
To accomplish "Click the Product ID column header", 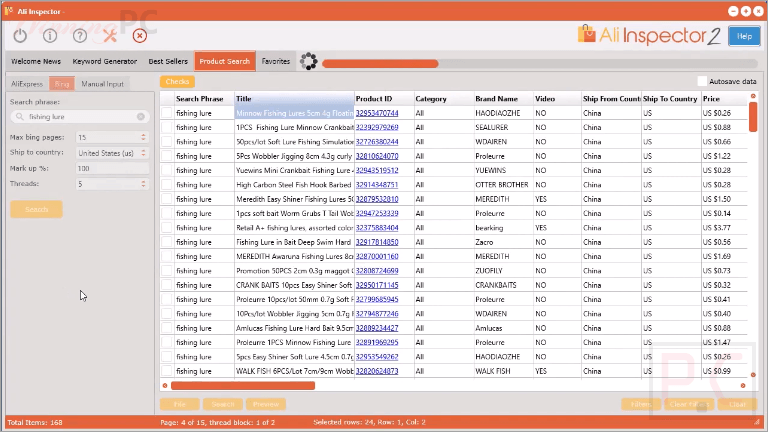I will (384, 98).
